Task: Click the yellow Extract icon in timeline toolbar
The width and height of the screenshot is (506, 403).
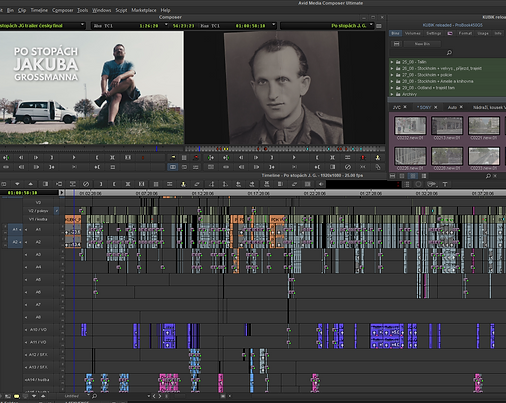Action: click(x=183, y=184)
